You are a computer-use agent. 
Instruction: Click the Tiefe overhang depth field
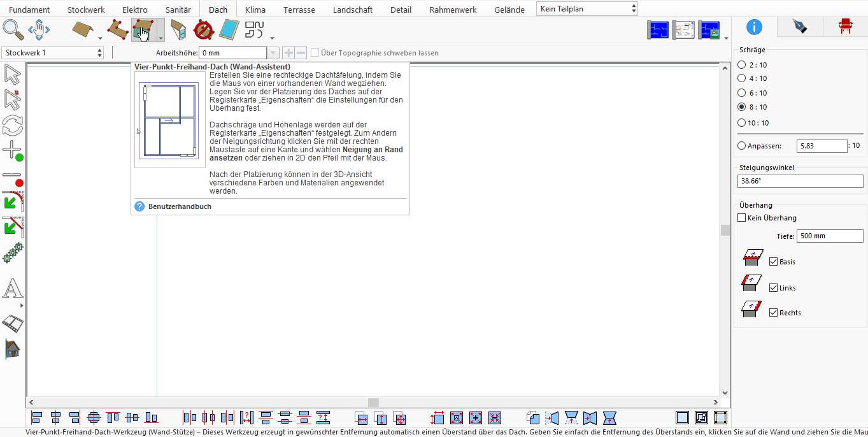(830, 236)
